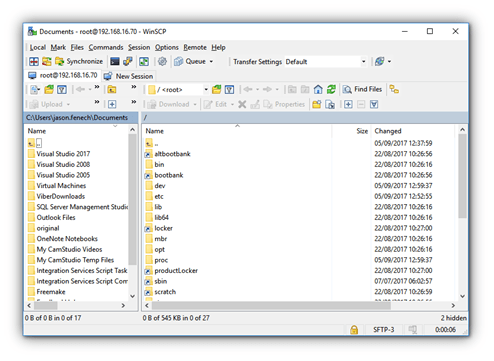
Task: Start Synchronize from the main toolbar
Action: click(79, 61)
